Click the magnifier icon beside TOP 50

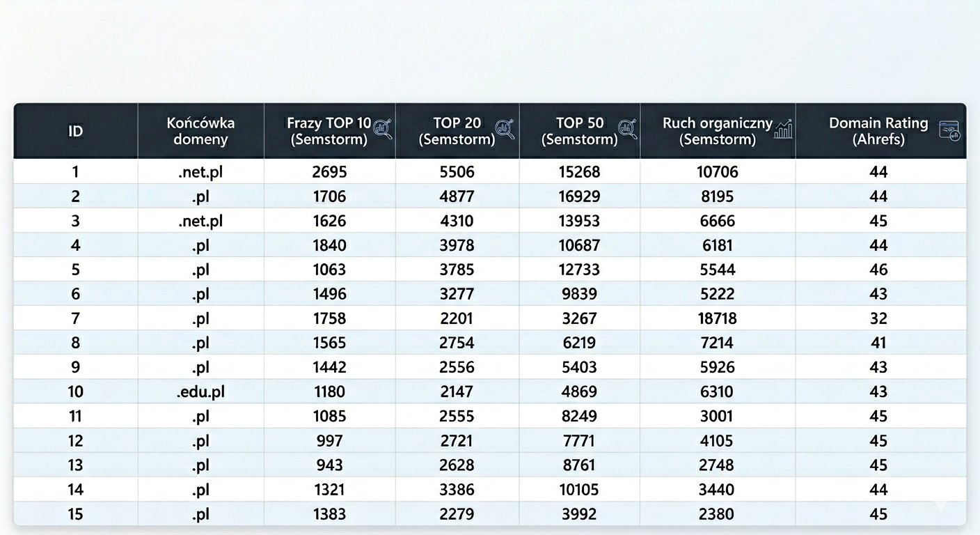point(628,128)
